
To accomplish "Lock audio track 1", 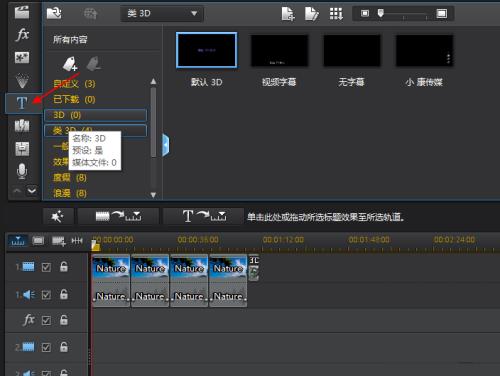I will 64,294.
